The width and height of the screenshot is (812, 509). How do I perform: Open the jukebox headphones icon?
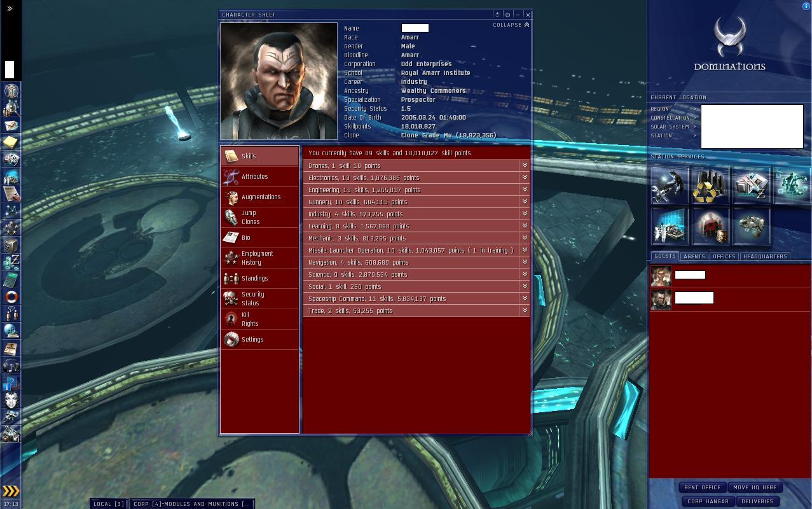tap(11, 365)
